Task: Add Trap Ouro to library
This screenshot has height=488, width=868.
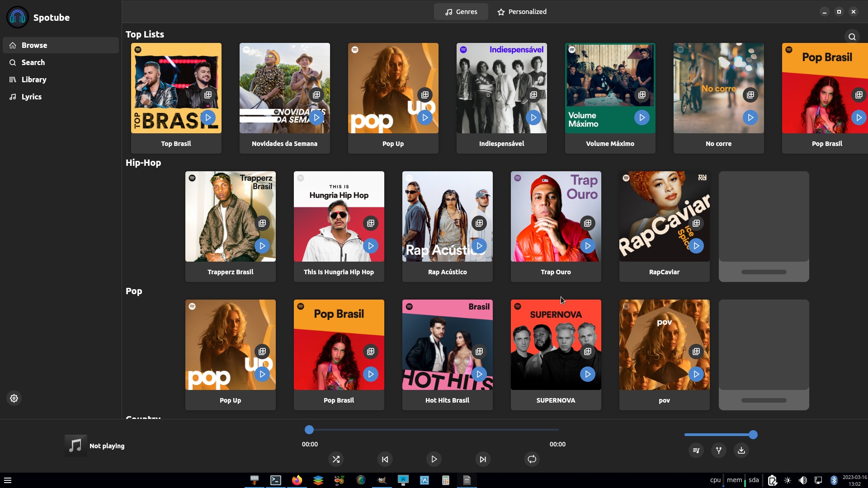Action: (x=588, y=223)
